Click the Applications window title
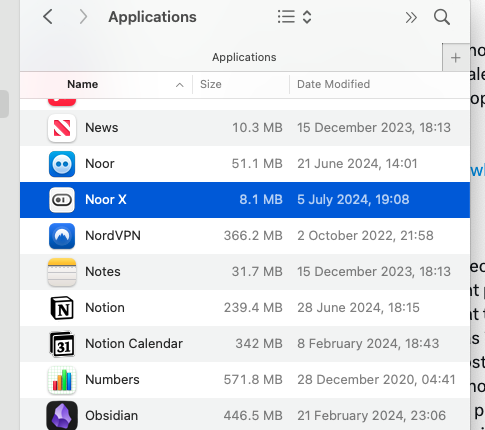This screenshot has width=485, height=430. (152, 17)
